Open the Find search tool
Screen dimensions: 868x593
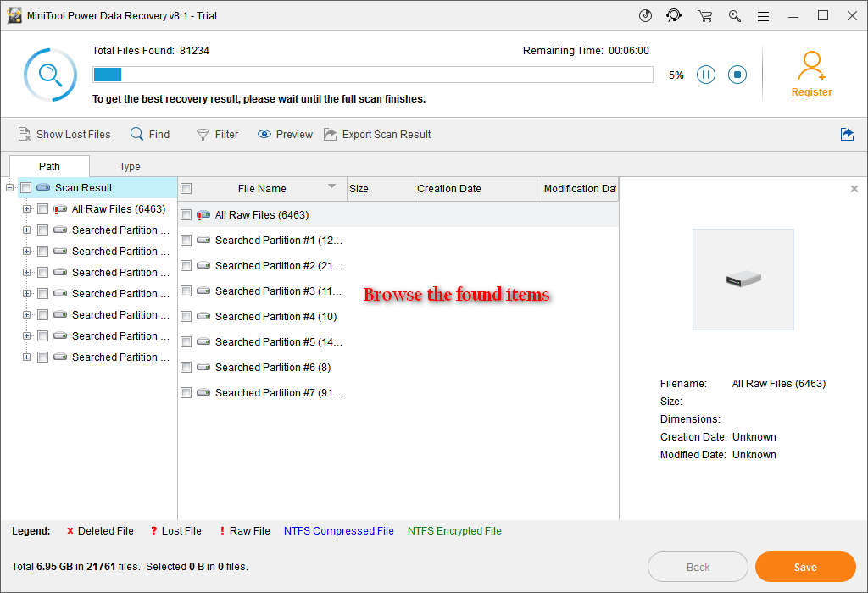point(150,135)
